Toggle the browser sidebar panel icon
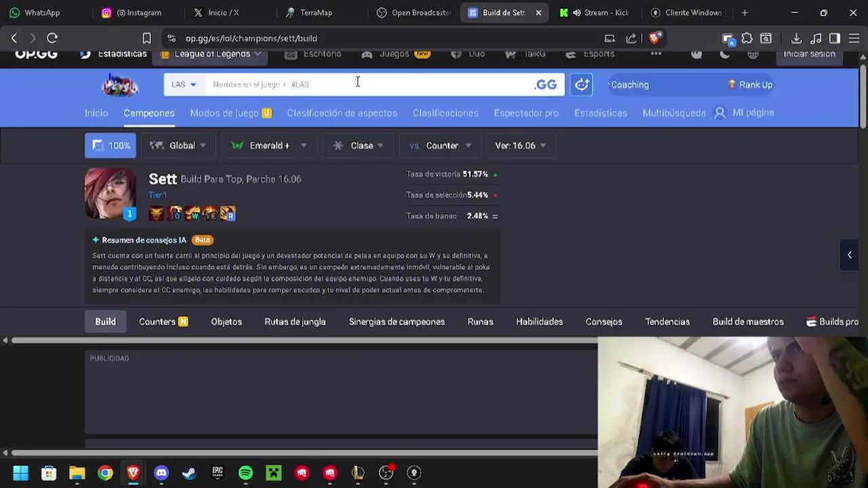 coord(835,39)
